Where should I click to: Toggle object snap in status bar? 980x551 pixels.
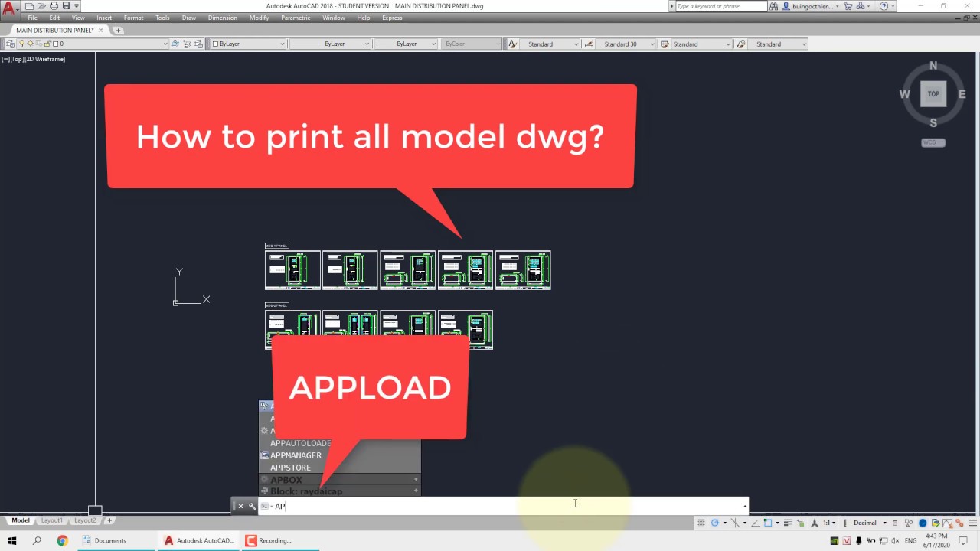[x=768, y=523]
